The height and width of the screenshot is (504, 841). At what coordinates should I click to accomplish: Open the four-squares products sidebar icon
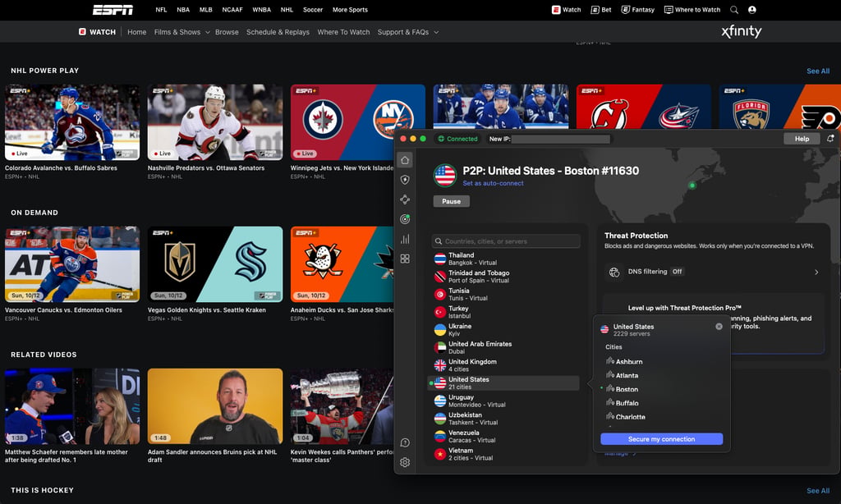(405, 259)
